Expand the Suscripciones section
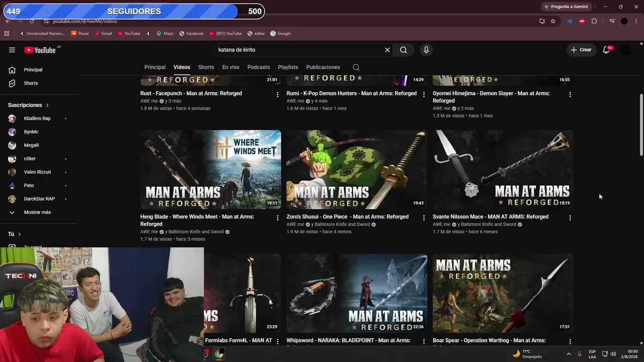This screenshot has width=644, height=362. 29,105
